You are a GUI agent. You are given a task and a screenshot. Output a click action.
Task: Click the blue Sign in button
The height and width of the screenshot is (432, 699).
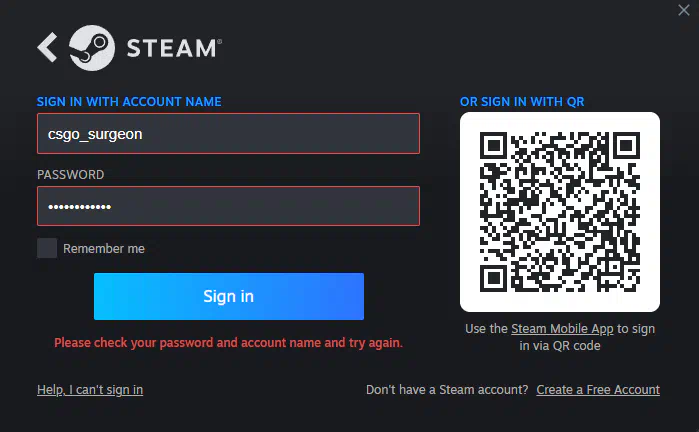(x=229, y=296)
